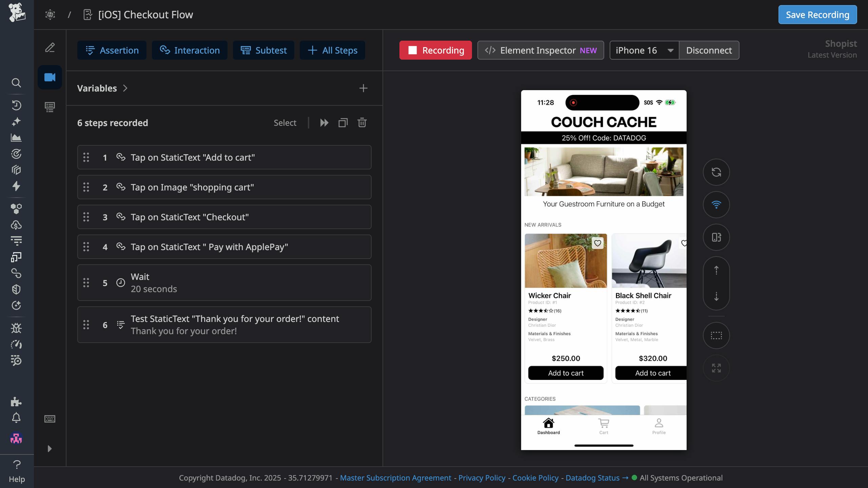The width and height of the screenshot is (868, 488).
Task: Open the search in left sidebar
Action: pos(16,83)
